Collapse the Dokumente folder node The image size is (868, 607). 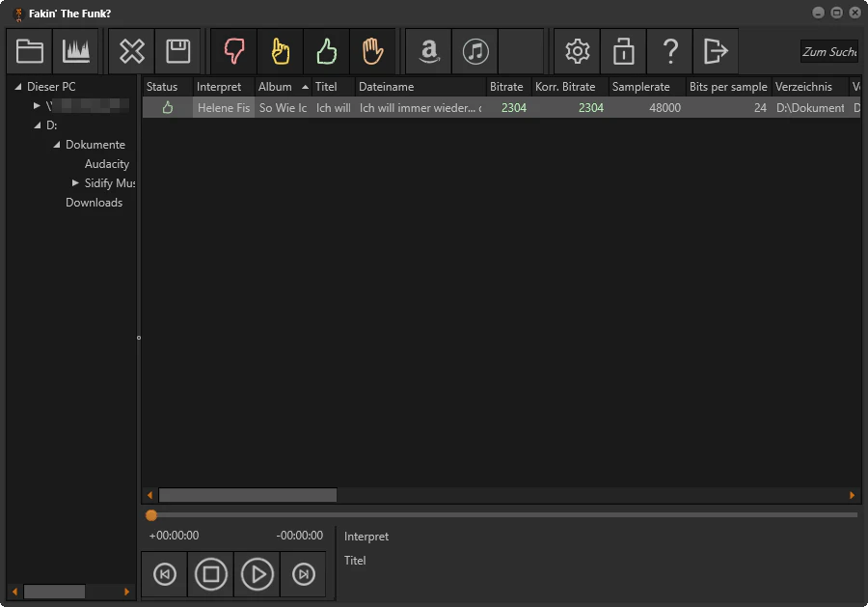tap(57, 145)
